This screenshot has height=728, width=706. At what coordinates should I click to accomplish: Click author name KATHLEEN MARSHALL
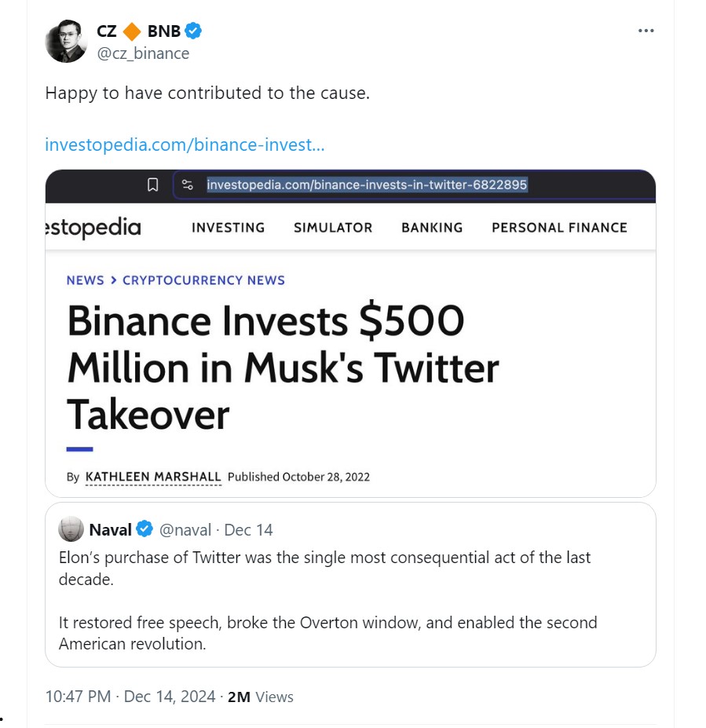(x=153, y=477)
